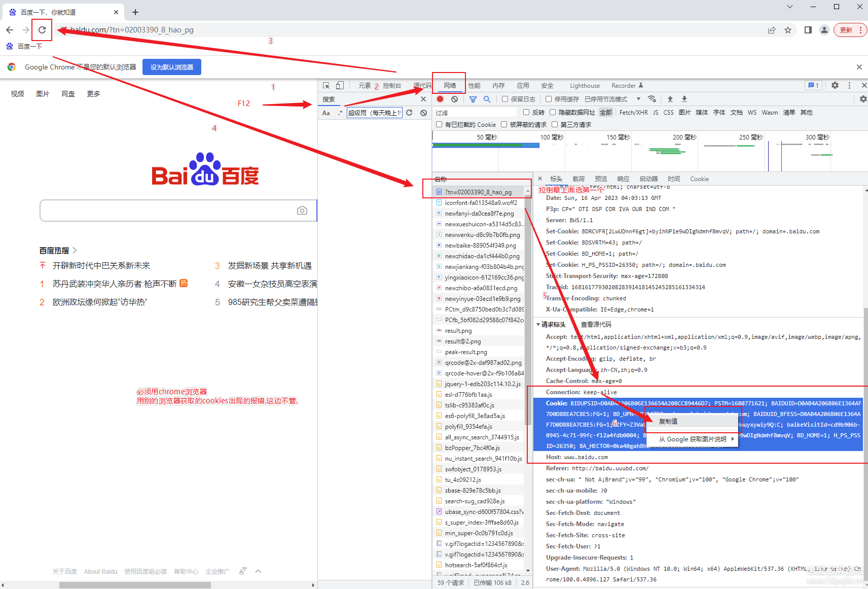Open network panel settings gear

coord(863,99)
